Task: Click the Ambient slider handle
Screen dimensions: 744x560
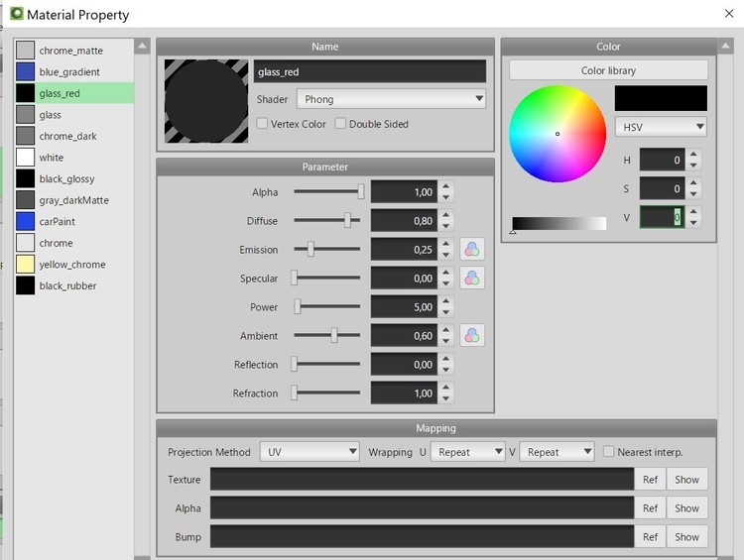Action: click(334, 335)
